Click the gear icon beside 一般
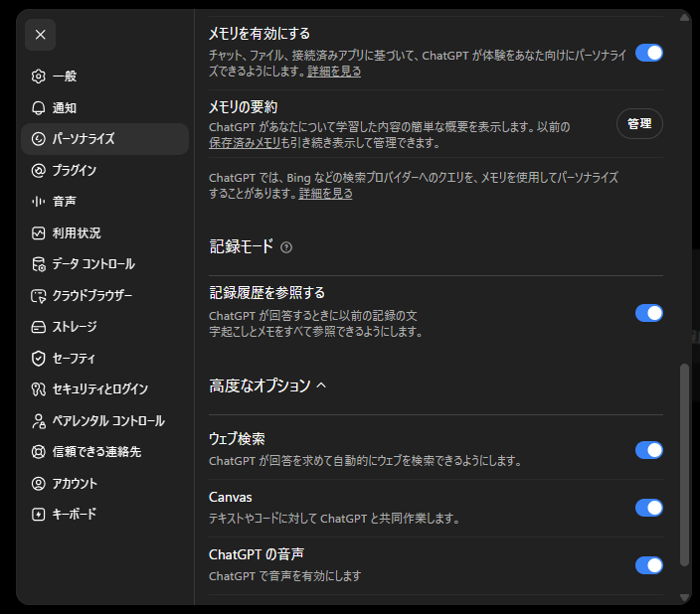 click(39, 77)
